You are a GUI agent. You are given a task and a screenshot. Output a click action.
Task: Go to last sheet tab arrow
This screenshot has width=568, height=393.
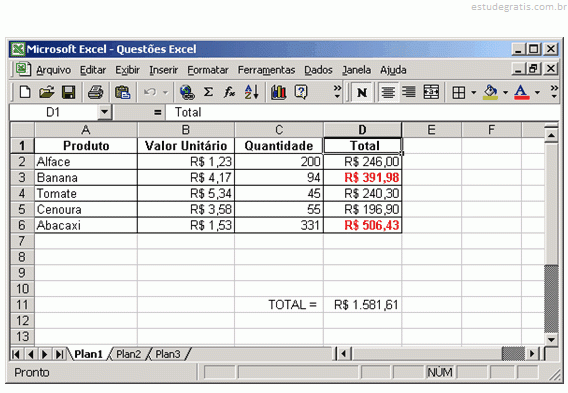59,354
